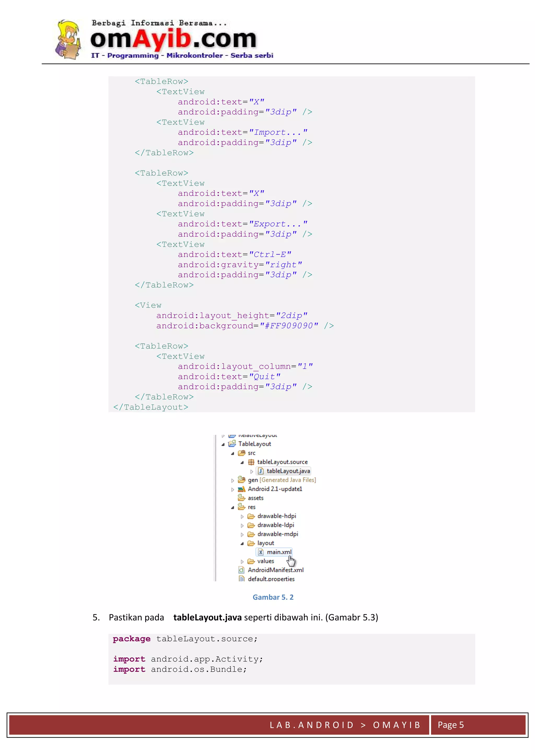Click the assets folder icon
The image size is (535, 756).
pos(241,498)
